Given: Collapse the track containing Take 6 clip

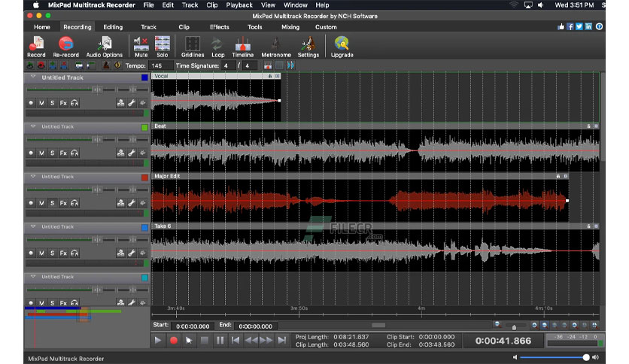Looking at the screenshot, I should (x=33, y=226).
